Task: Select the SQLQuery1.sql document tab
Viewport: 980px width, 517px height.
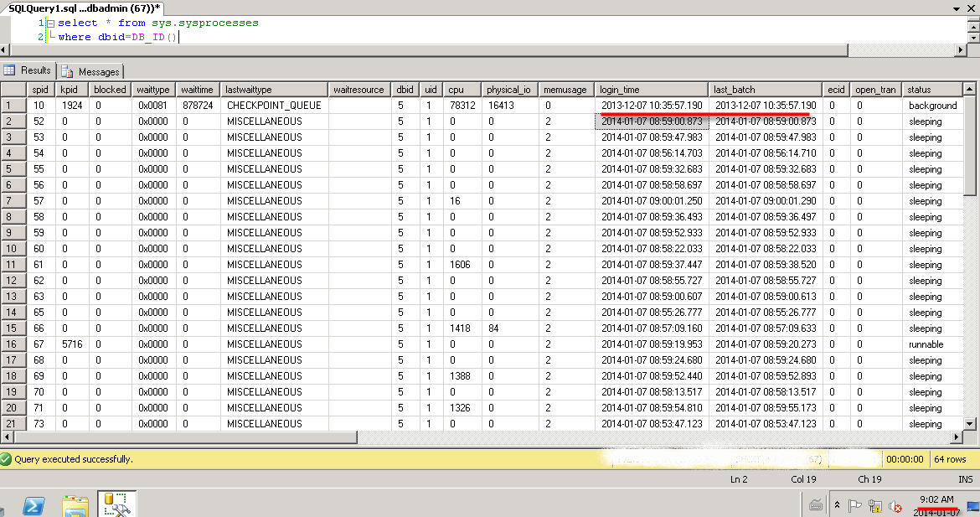Action: tap(84, 8)
